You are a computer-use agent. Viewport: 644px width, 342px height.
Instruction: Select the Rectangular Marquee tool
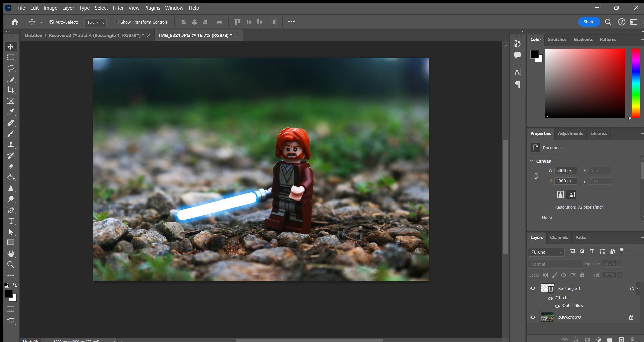coord(11,57)
